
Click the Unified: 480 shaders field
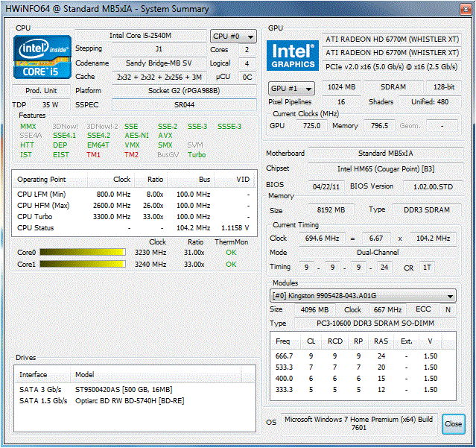click(430, 101)
